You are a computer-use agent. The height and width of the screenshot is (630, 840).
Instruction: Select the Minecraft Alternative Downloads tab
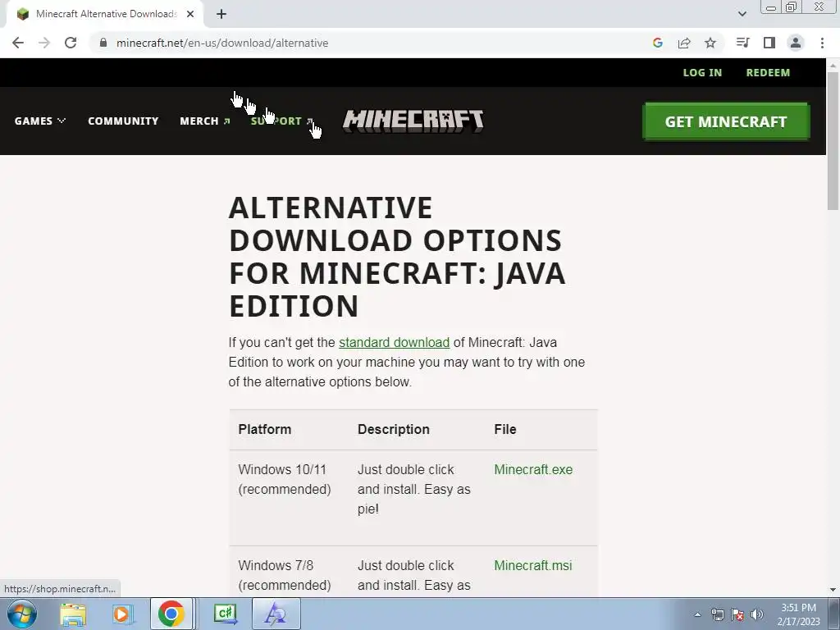click(x=105, y=14)
